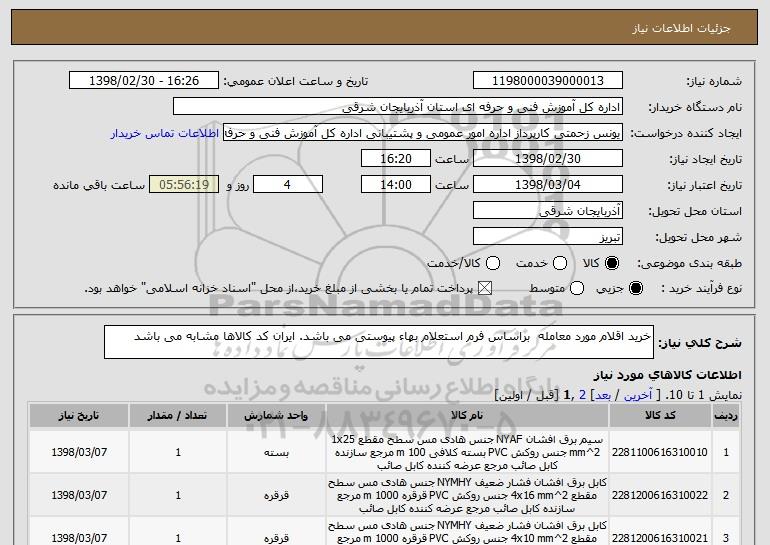Screen dimensions: 770x545
Task: Open اطلاعات تماس خریدار link
Action: [x=165, y=133]
